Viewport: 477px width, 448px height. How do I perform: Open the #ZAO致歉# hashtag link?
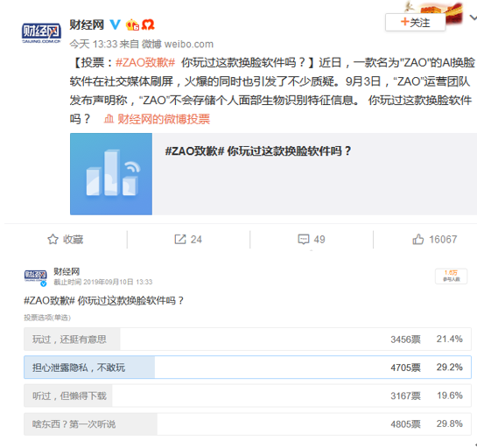pyautogui.click(x=145, y=63)
